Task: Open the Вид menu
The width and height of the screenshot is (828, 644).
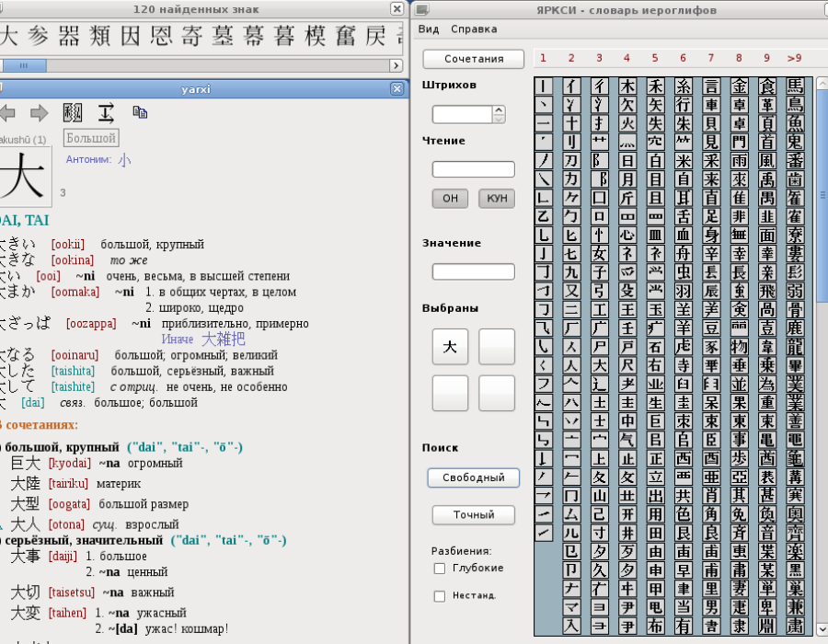Action: [429, 29]
